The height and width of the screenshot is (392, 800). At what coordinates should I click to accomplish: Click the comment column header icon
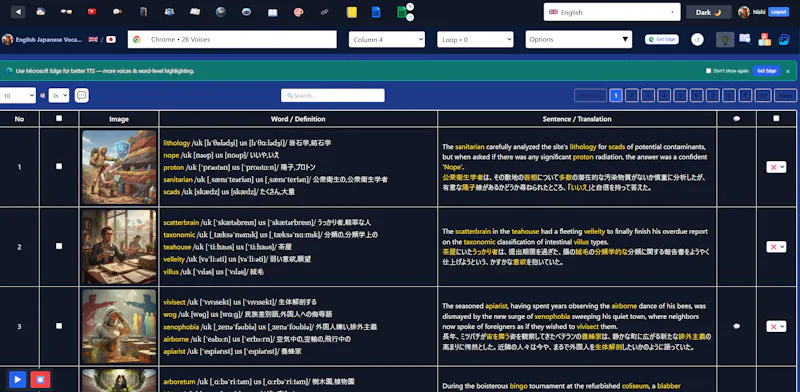736,118
